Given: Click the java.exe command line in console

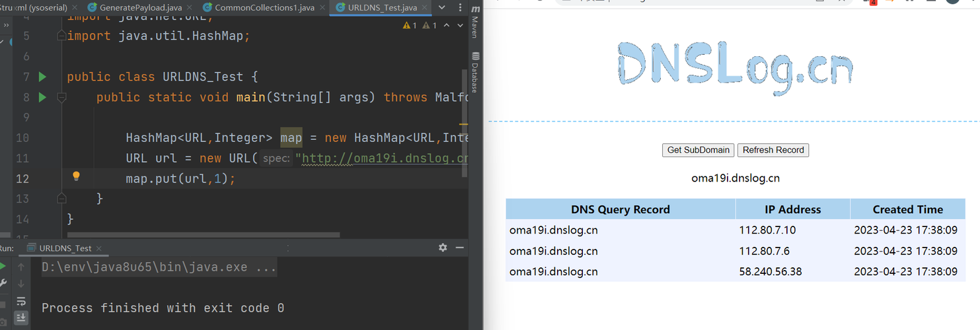Looking at the screenshot, I should [x=159, y=267].
